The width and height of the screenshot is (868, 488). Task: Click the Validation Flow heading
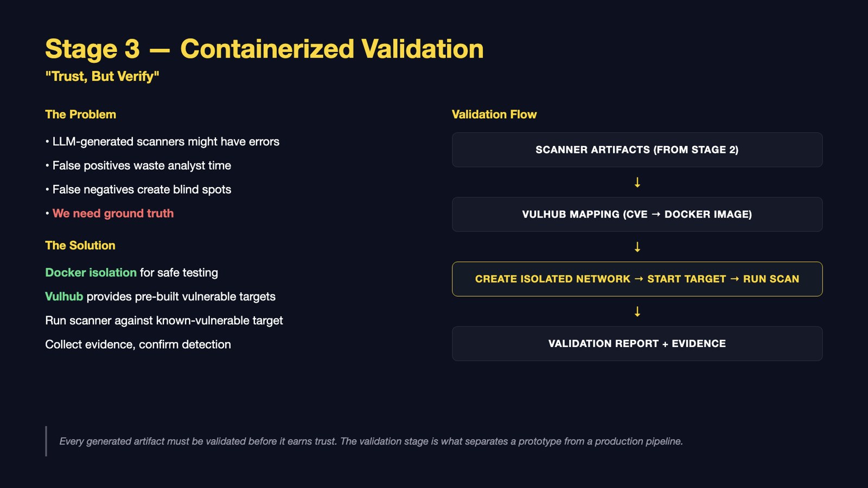point(494,114)
